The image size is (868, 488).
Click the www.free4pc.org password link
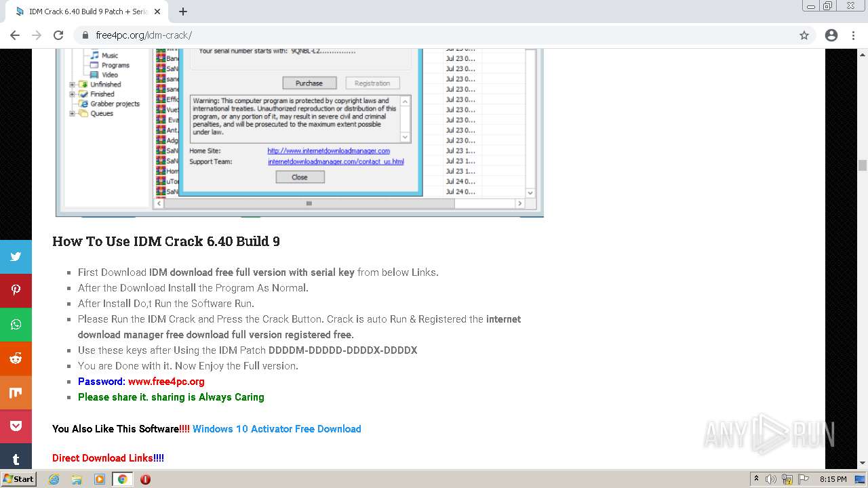166,382
